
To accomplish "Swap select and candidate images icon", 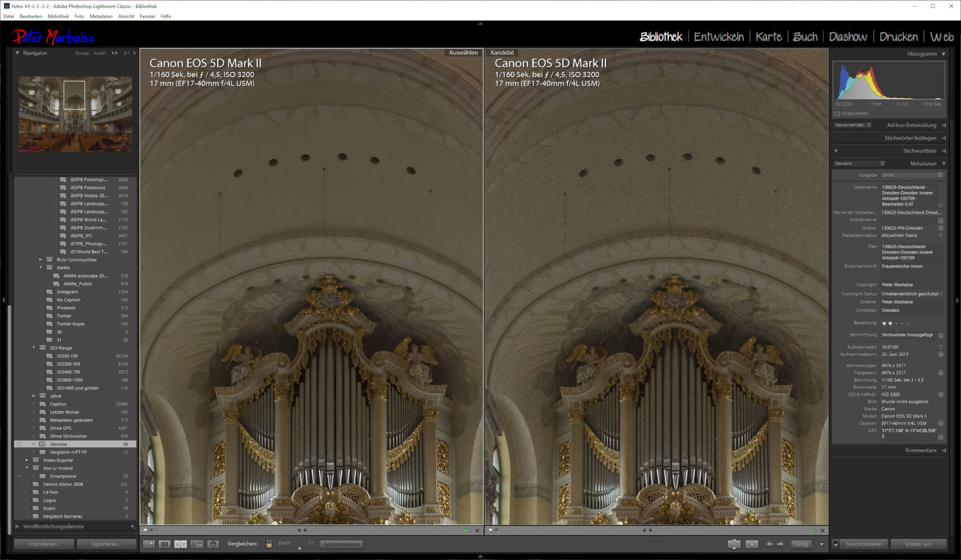I will (734, 544).
